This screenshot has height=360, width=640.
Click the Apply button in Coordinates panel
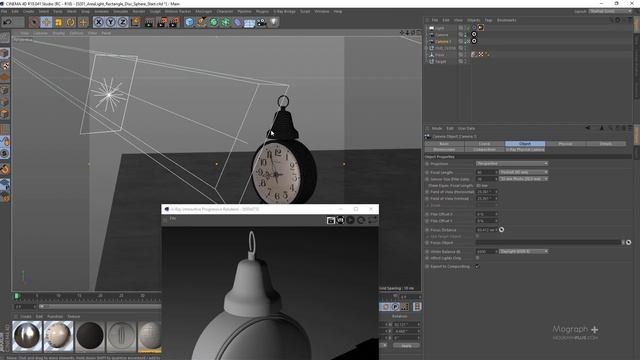406,346
